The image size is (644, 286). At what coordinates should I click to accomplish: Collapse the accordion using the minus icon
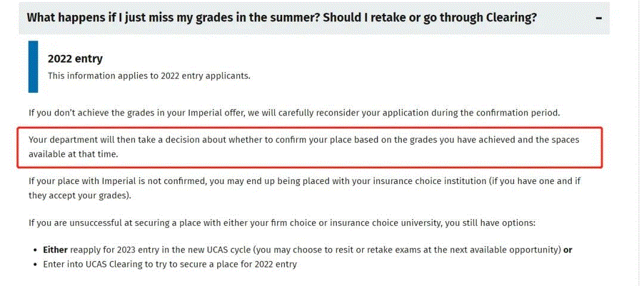click(x=599, y=18)
